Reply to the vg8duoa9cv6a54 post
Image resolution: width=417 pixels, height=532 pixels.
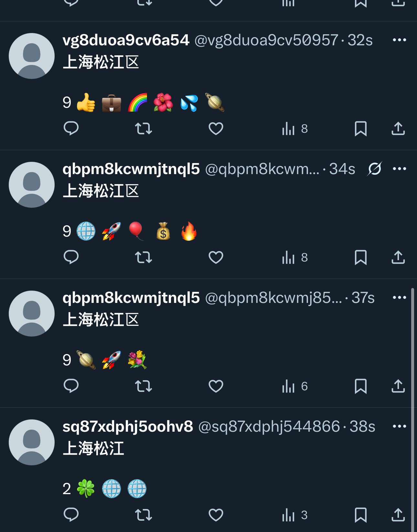point(71,128)
